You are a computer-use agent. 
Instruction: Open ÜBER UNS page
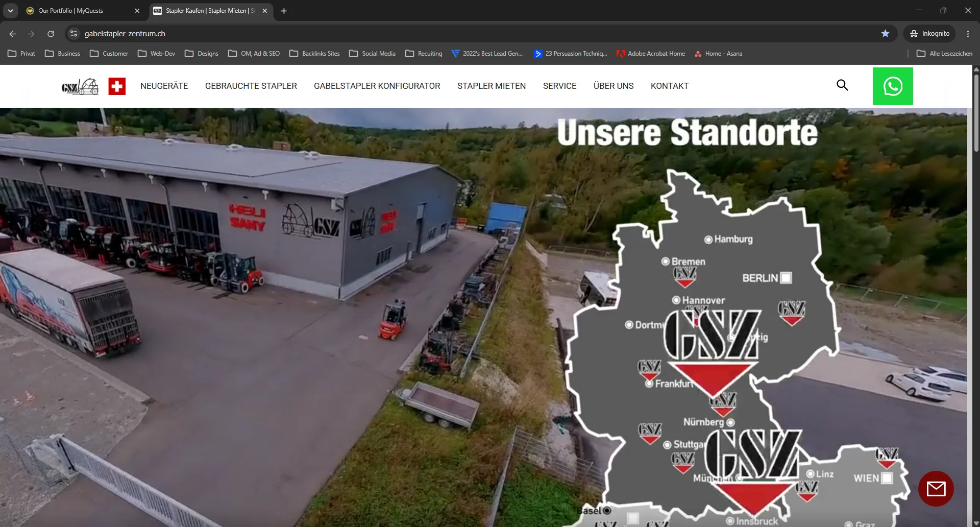tap(614, 86)
